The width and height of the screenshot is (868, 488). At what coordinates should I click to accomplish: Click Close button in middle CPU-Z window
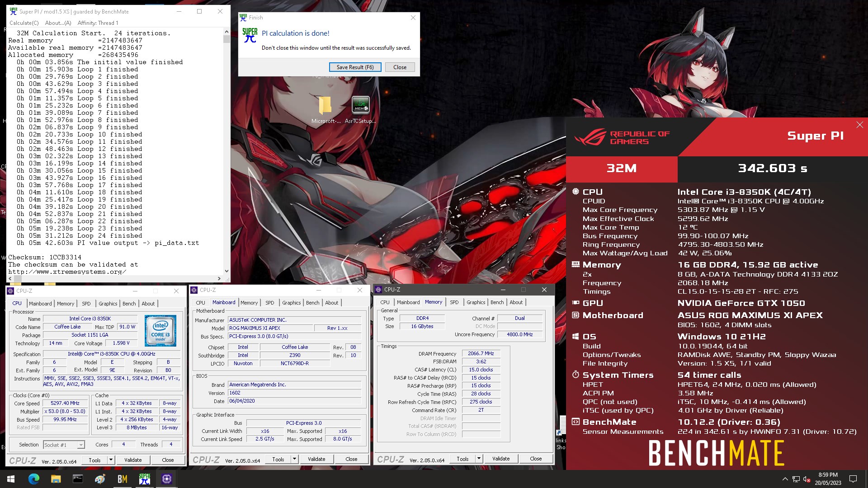pyautogui.click(x=351, y=459)
